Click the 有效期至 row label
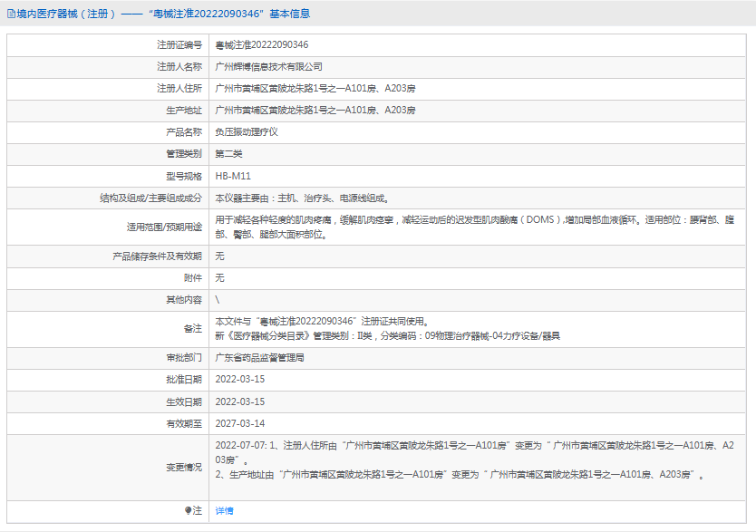The height and width of the screenshot is (532, 756). click(x=184, y=423)
